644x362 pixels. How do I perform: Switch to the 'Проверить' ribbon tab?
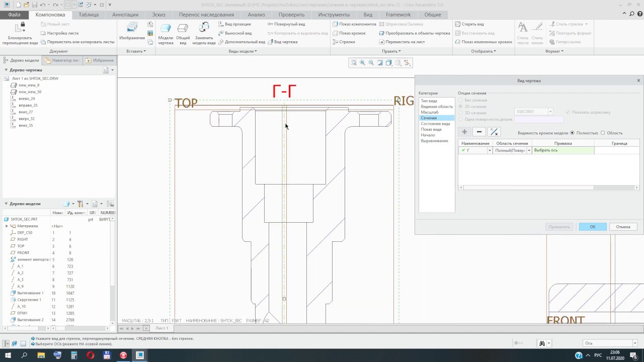tap(291, 15)
